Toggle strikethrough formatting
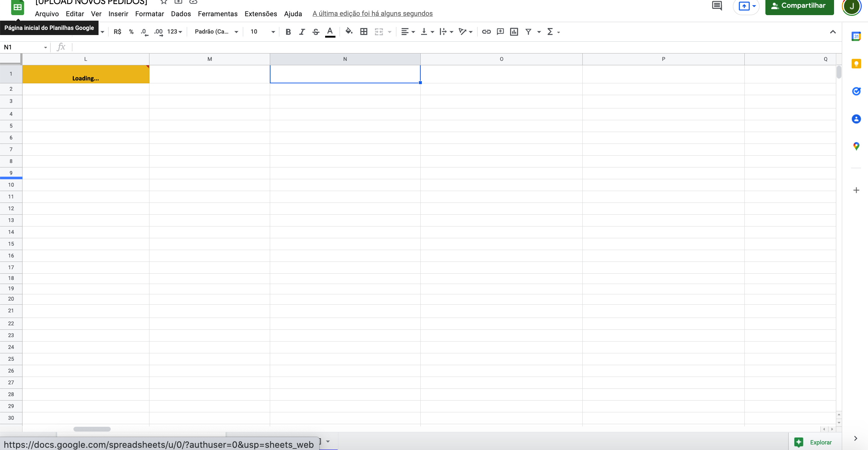 click(x=316, y=32)
